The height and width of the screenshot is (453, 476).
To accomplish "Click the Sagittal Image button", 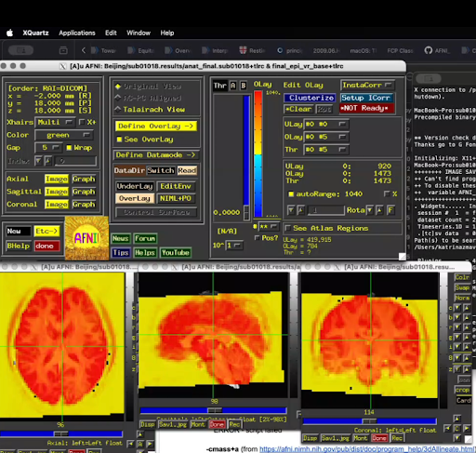I will click(57, 192).
